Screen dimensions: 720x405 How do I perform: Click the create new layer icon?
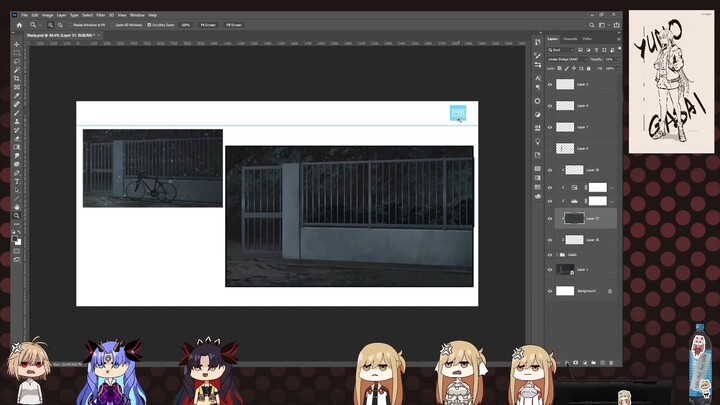pyautogui.click(x=603, y=362)
